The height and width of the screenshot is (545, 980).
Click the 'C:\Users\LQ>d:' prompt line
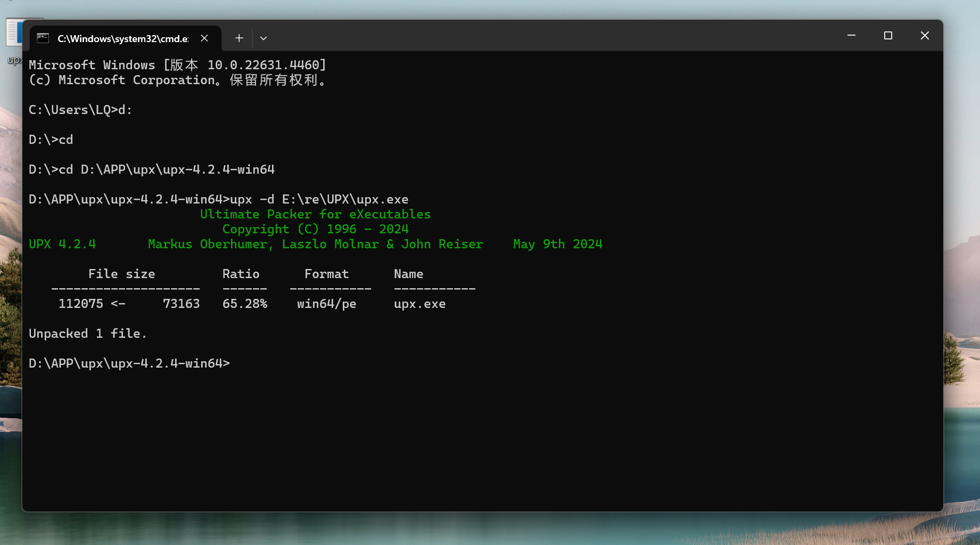point(80,110)
